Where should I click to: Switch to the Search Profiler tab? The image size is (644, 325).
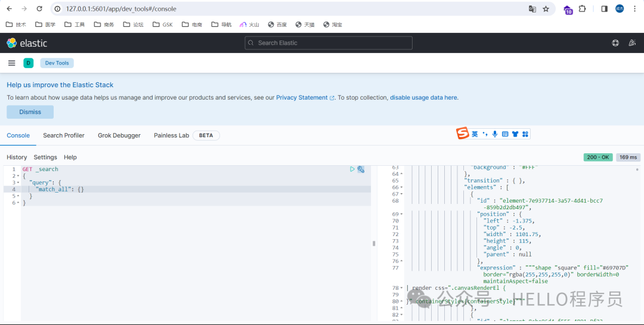click(x=64, y=135)
